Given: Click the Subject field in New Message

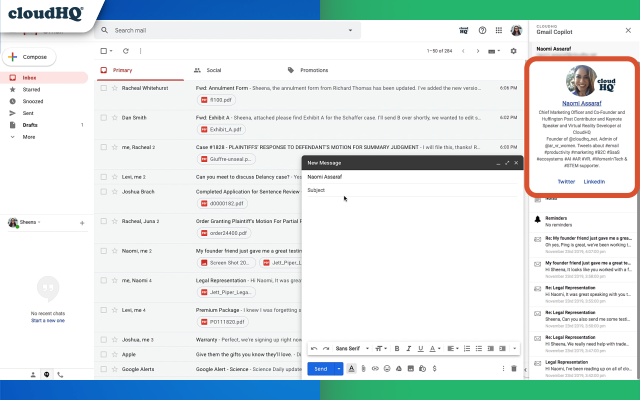Looking at the screenshot, I should coord(412,190).
